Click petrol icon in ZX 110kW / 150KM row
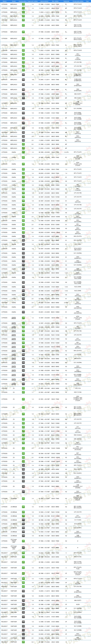91x644 pixels. tap(23, 454)
